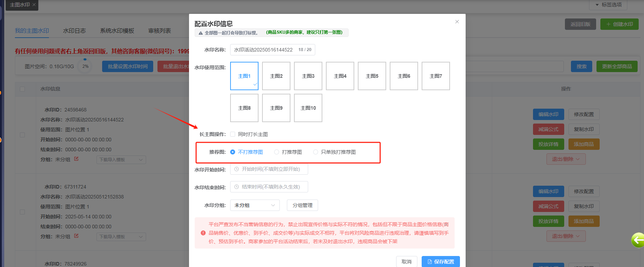Click the 分组管理 button
Screen dimensions: 644x267
point(302,205)
